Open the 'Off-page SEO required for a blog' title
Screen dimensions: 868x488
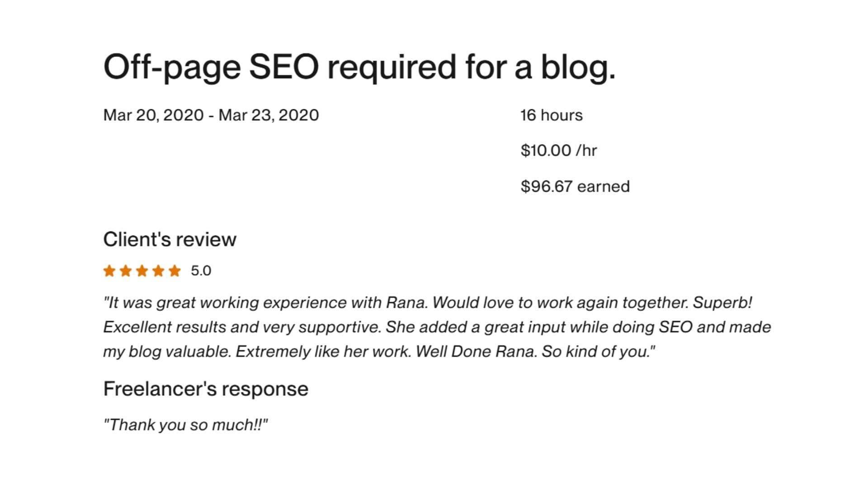[359, 67]
